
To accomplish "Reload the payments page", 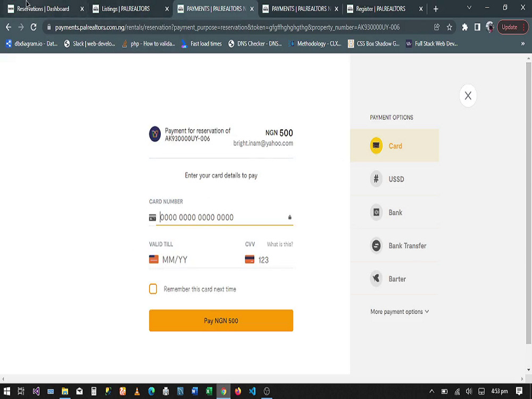I will (33, 27).
